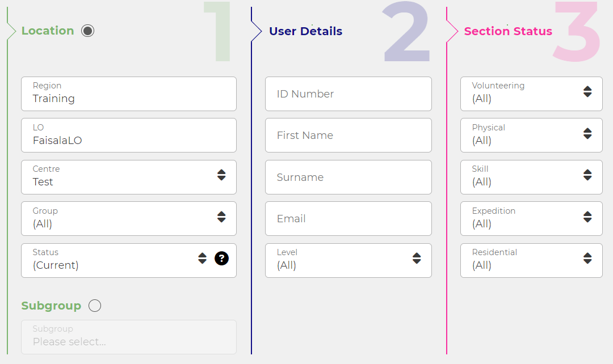613x364 pixels.
Task: Click the stepper arrows on the Group field
Action: tap(221, 218)
